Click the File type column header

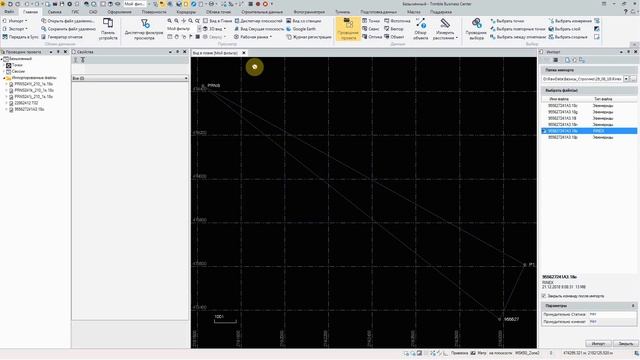[x=602, y=99]
